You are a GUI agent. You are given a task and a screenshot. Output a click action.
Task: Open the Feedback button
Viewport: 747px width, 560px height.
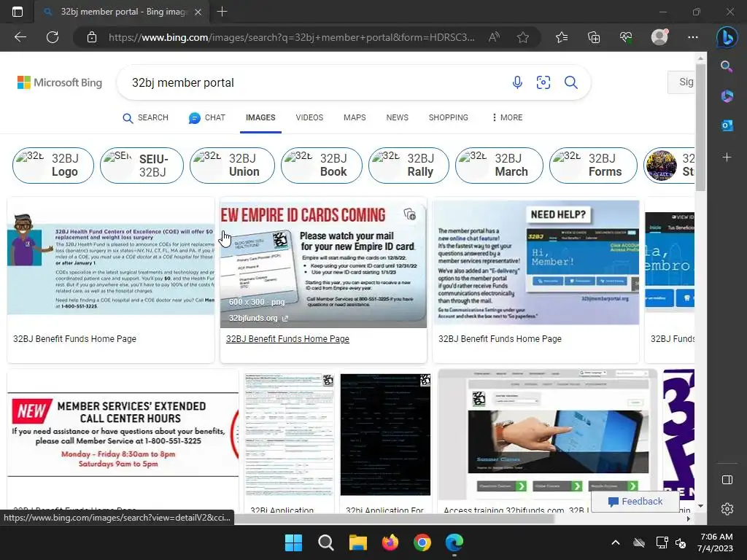[x=635, y=501]
